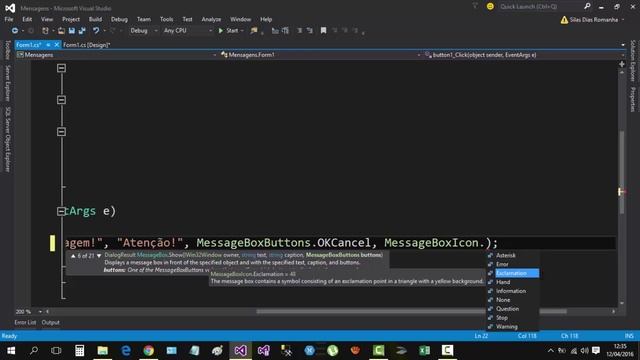
Task: Click the Navigate Backward toolbar icon
Action: 15,31
